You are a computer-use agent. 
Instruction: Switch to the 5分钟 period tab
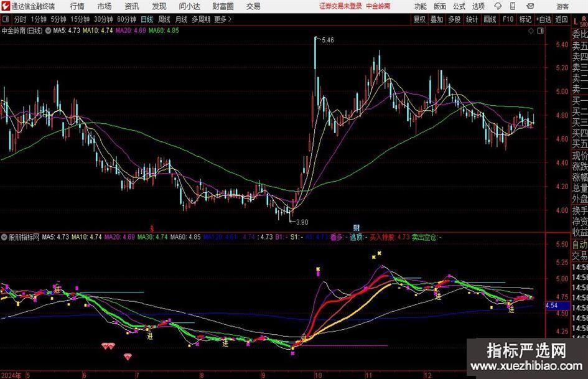click(58, 19)
